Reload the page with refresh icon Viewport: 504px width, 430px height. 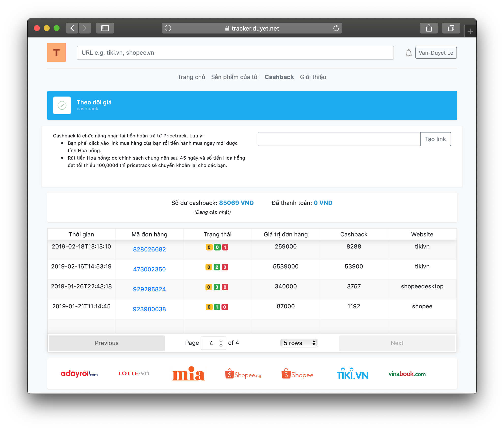pyautogui.click(x=336, y=28)
